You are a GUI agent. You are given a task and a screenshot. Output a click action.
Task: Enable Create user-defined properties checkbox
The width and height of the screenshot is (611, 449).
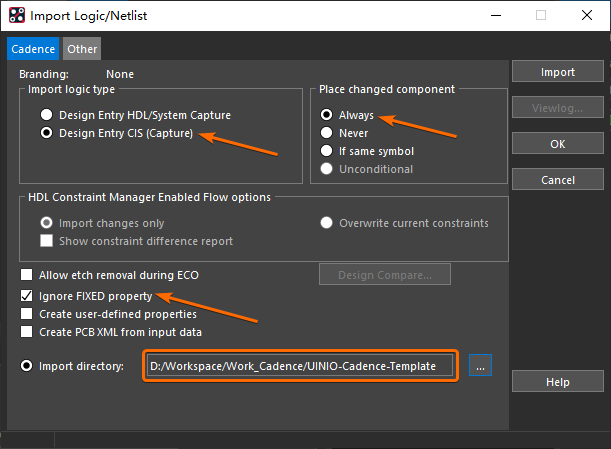pos(27,314)
